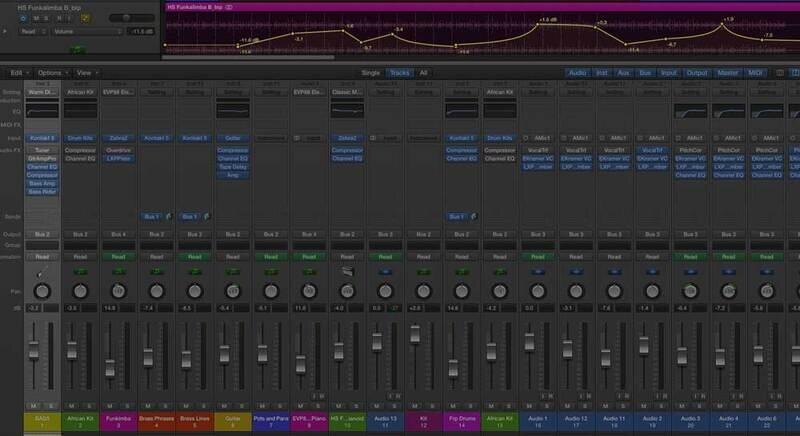Open the mixer Options menu
The height and width of the screenshot is (436, 800).
53,73
